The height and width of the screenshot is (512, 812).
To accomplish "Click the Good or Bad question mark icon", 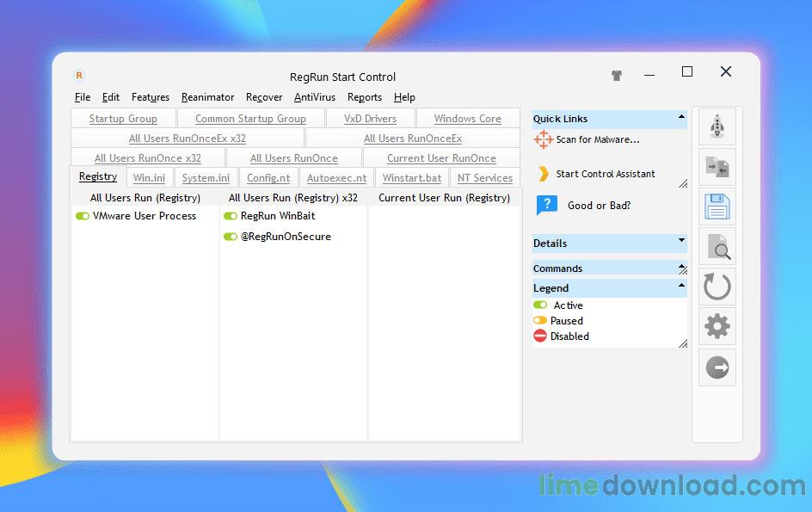I will point(548,206).
